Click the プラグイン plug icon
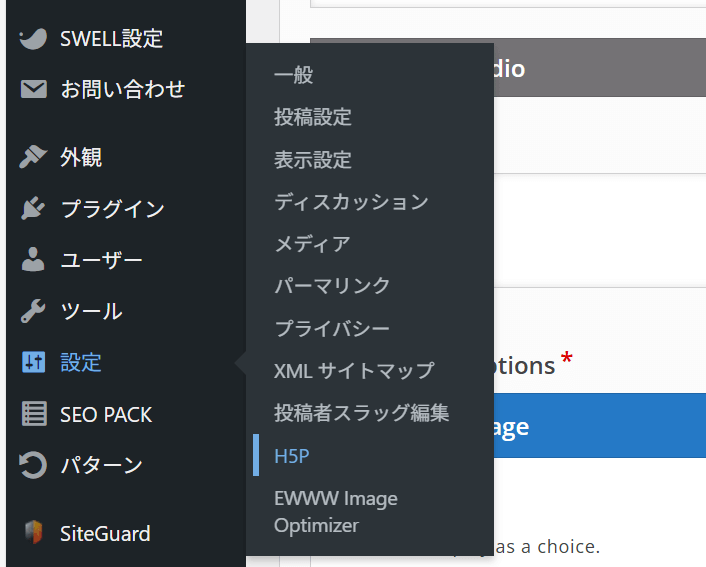This screenshot has height=567, width=706. point(33,209)
